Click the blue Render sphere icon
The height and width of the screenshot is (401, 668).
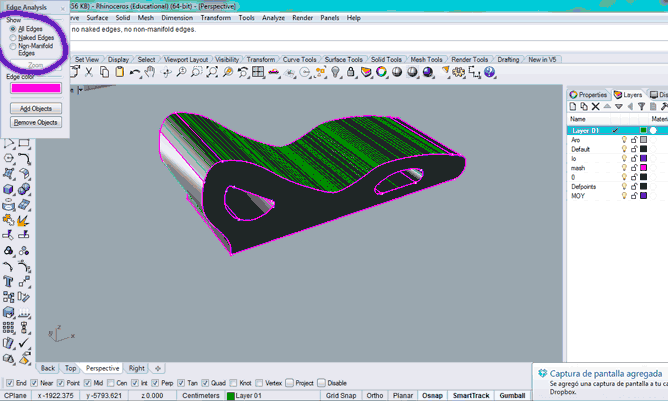(427, 72)
